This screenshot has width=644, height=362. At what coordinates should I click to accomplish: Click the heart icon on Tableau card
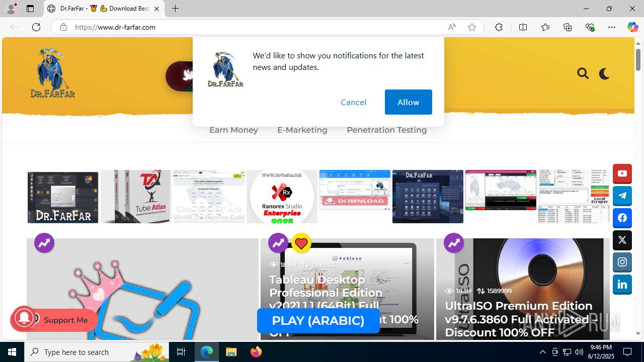point(301,243)
